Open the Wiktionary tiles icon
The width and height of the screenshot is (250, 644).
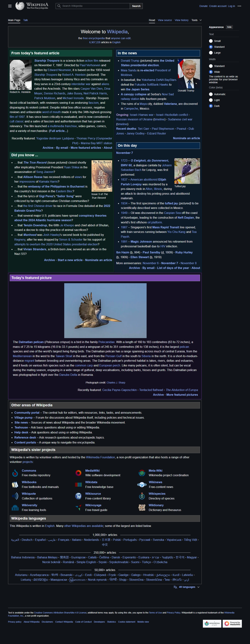[x=142, y=508]
